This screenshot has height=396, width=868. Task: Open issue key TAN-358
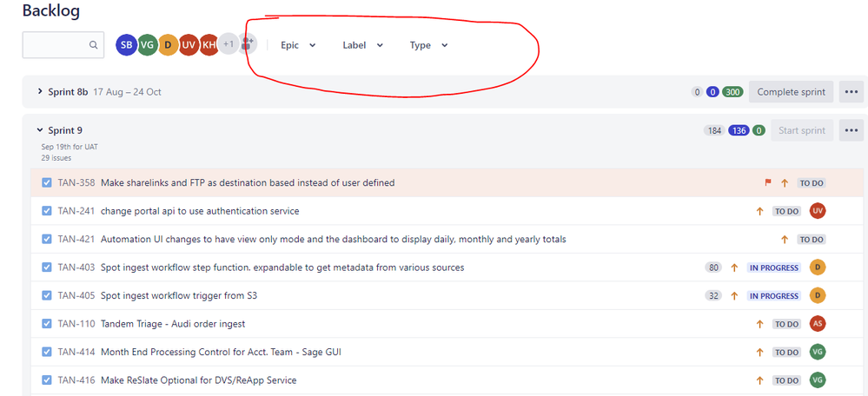[76, 182]
